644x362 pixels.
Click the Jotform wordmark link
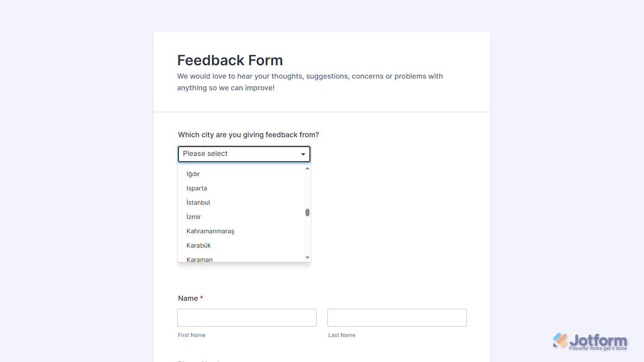tap(599, 340)
